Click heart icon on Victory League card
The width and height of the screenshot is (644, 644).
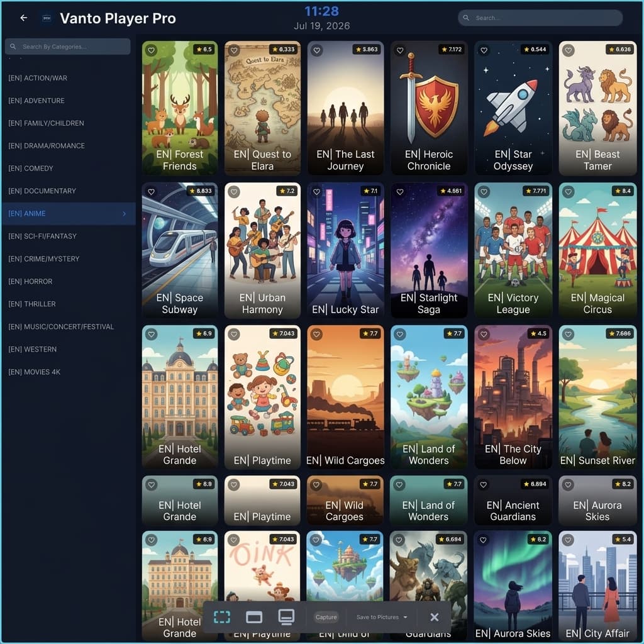484,191
